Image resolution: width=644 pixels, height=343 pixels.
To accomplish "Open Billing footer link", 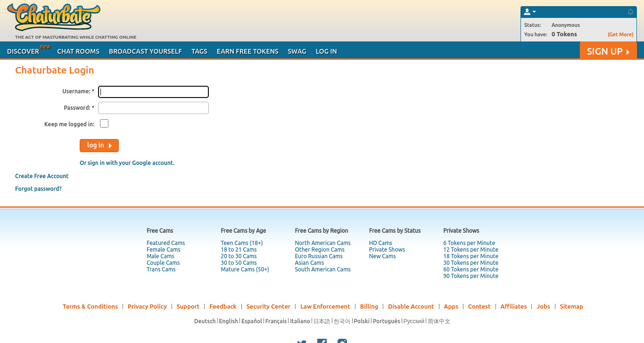I will coord(369,306).
